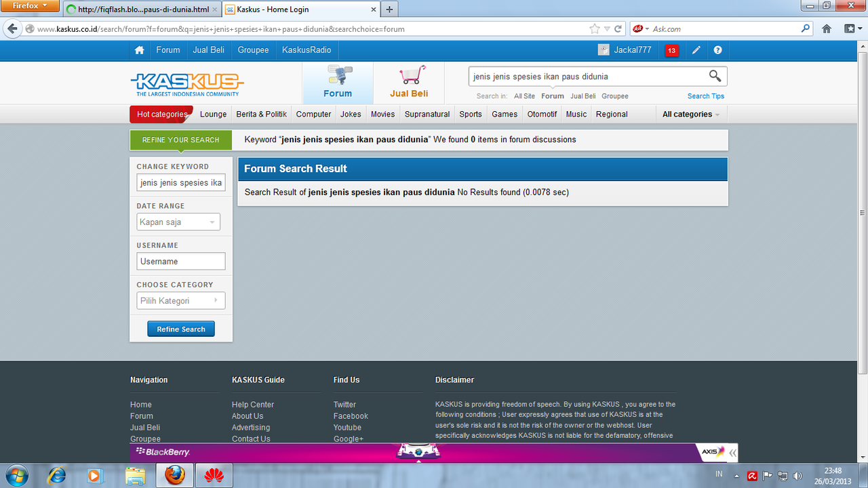Viewport: 868px width, 488px height.
Task: Click the Change Keyword input field
Action: click(181, 182)
